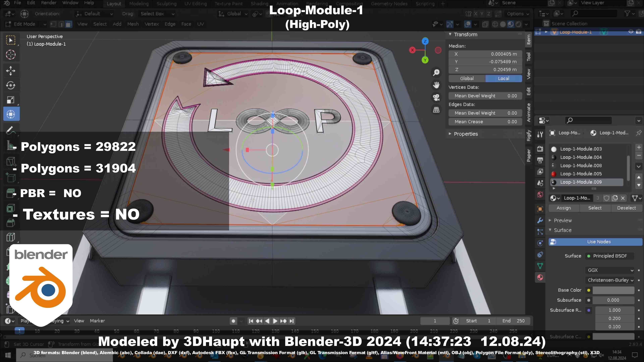Open the Tool properties tab icon
644x362 pixels.
click(540, 134)
